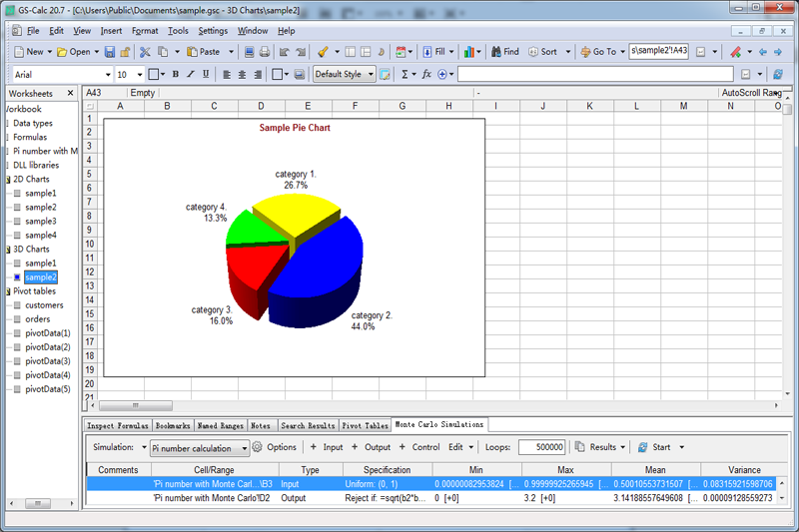Click the Sort button
Image resolution: width=799 pixels, height=532 pixels.
(x=543, y=52)
